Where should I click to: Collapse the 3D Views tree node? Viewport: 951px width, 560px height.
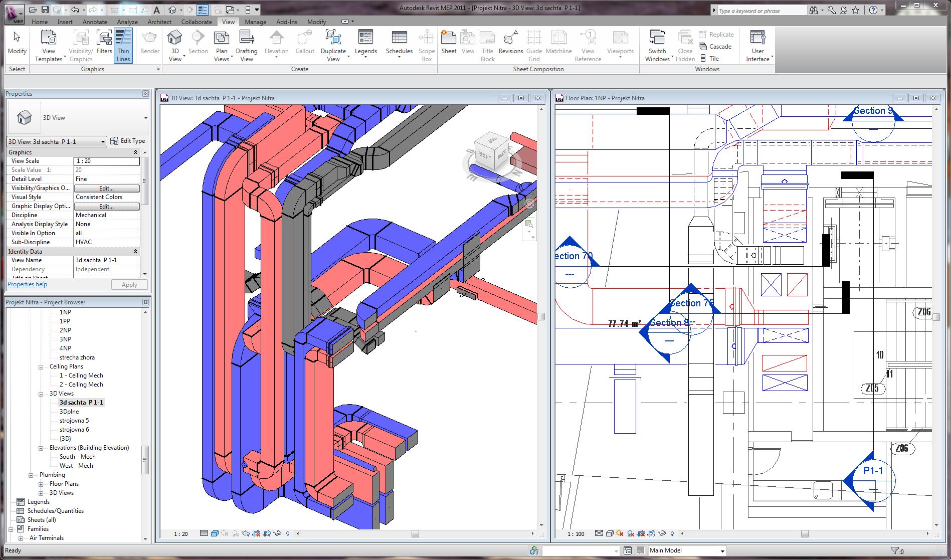[x=41, y=394]
